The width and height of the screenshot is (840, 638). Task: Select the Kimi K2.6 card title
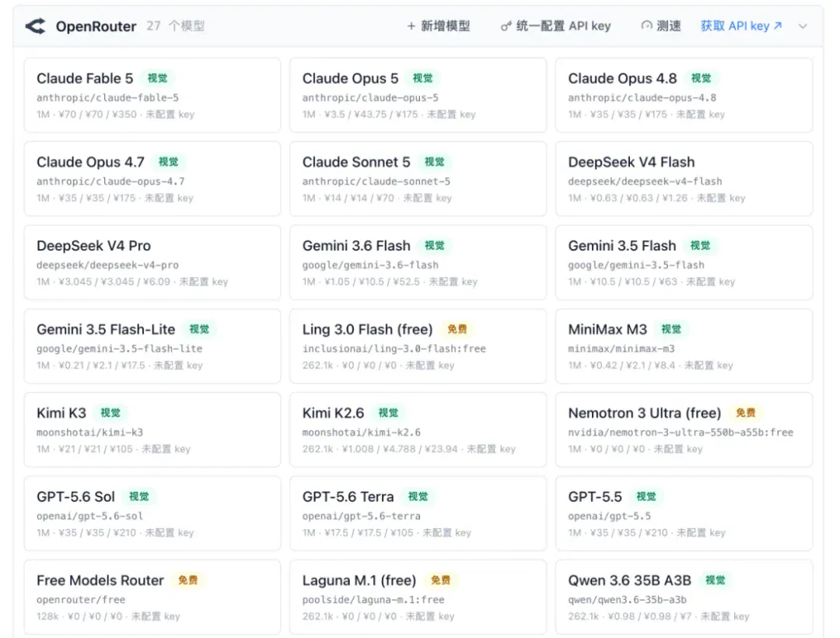pos(333,413)
